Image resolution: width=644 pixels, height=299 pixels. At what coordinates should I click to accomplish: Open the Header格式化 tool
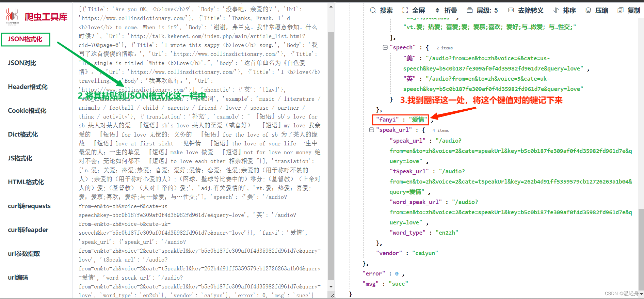(28, 86)
